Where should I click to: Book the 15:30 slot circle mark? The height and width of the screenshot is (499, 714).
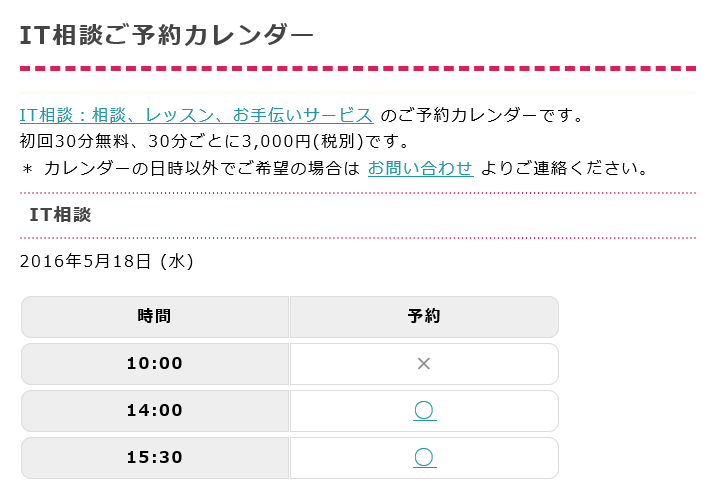point(424,458)
